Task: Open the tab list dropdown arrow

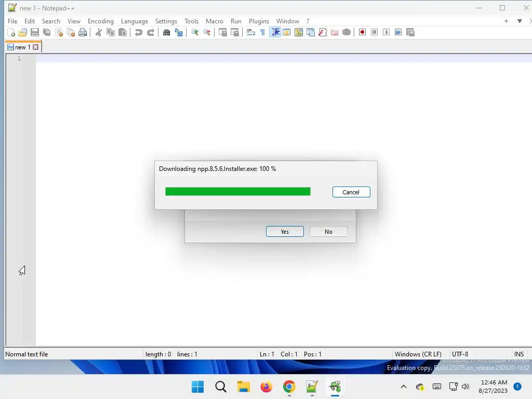Action: point(520,21)
